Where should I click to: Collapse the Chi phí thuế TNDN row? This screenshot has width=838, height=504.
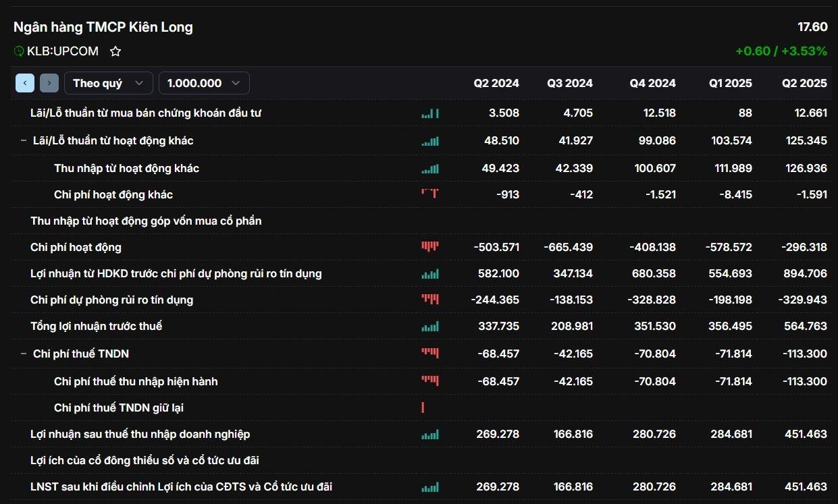click(24, 354)
